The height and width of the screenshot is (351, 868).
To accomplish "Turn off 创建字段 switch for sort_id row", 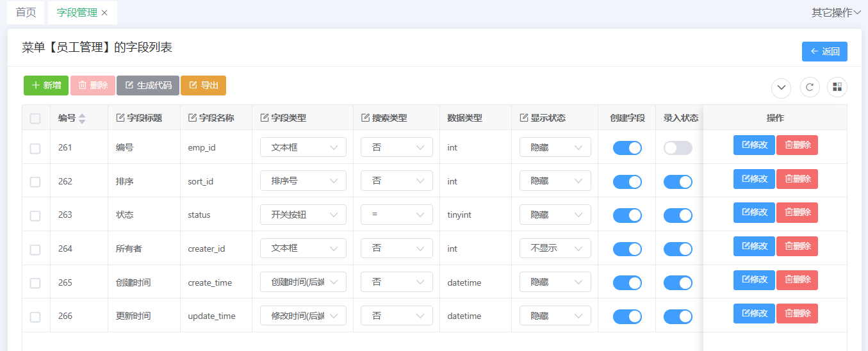I will tap(627, 182).
